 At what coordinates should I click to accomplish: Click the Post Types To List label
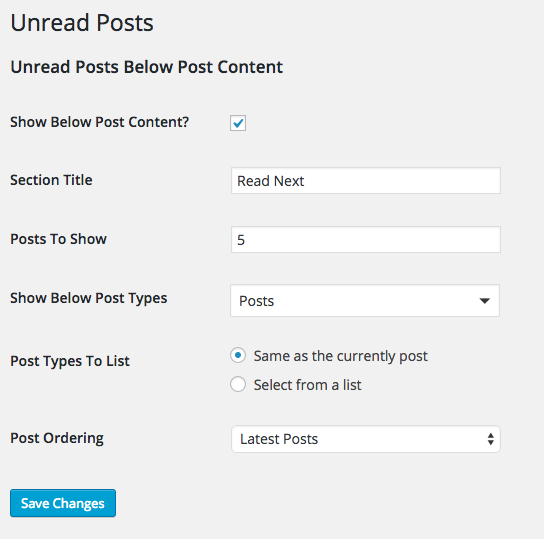click(70, 361)
